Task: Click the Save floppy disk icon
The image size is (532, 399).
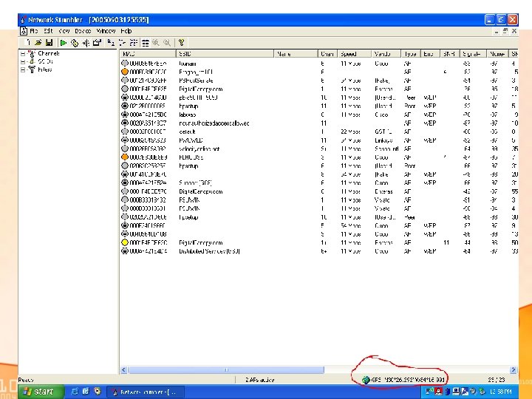Action: coord(50,42)
